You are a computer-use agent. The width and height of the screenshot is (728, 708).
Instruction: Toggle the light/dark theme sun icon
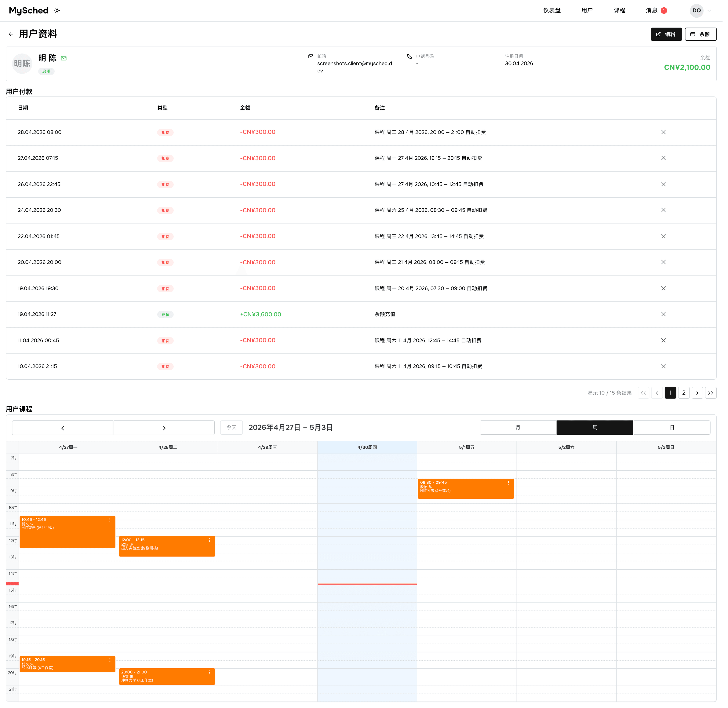58,10
